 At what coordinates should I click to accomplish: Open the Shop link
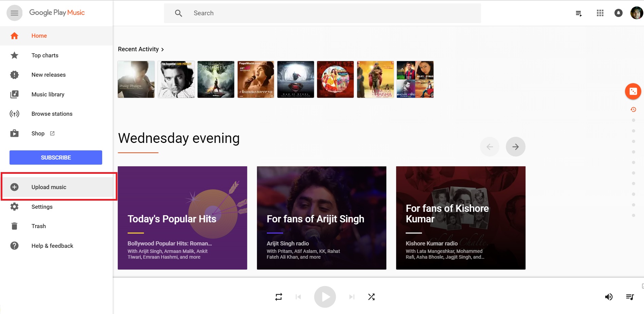click(x=56, y=133)
